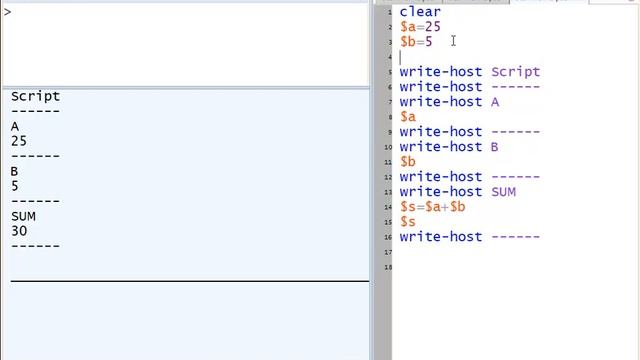Click the result '30' in the output
Image resolution: width=640 pixels, height=360 pixels.
[x=19, y=231]
